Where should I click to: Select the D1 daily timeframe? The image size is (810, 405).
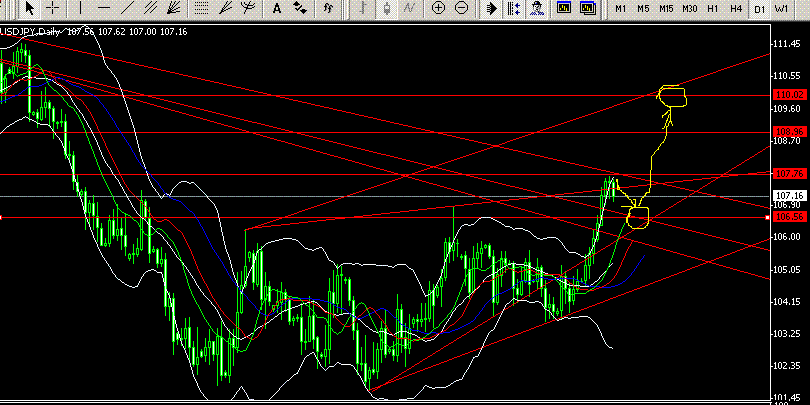[759, 9]
